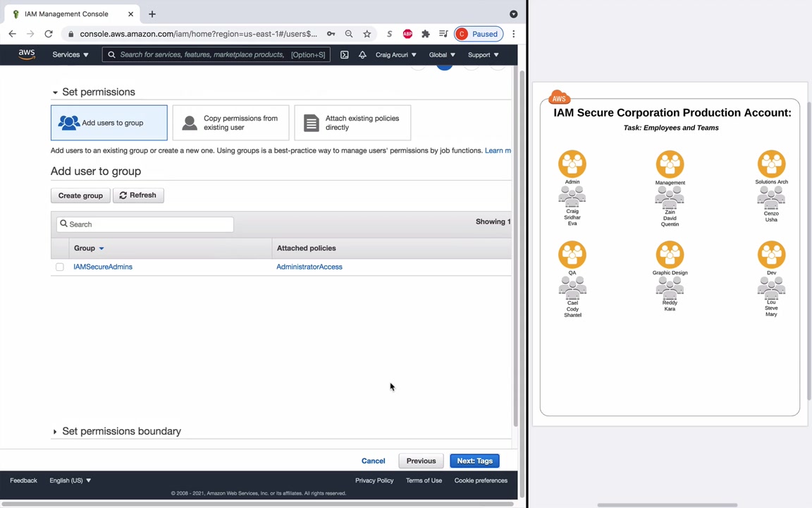Open Cookie preferences link
The width and height of the screenshot is (812, 508).
click(481, 480)
